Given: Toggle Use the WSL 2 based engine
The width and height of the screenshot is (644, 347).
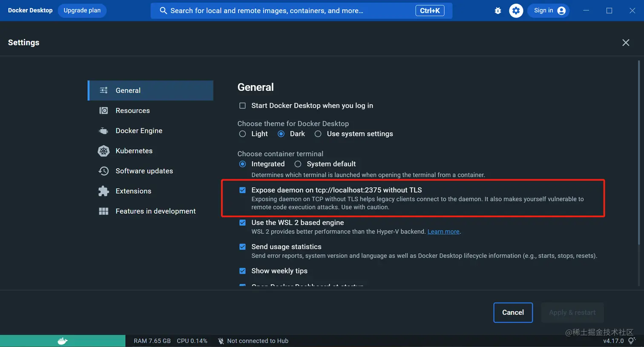Looking at the screenshot, I should coord(242,223).
